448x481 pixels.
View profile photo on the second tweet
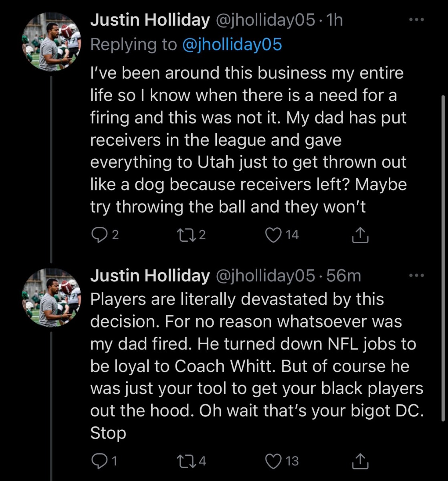click(x=51, y=297)
